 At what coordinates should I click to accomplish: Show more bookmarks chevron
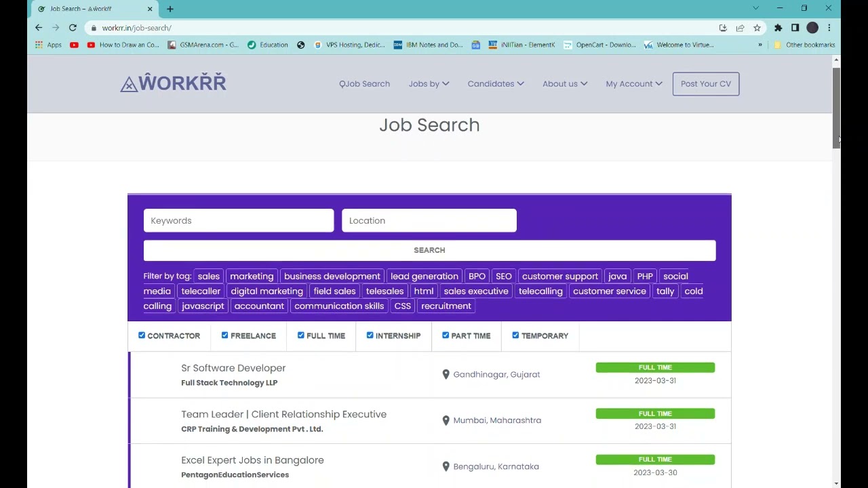click(760, 45)
